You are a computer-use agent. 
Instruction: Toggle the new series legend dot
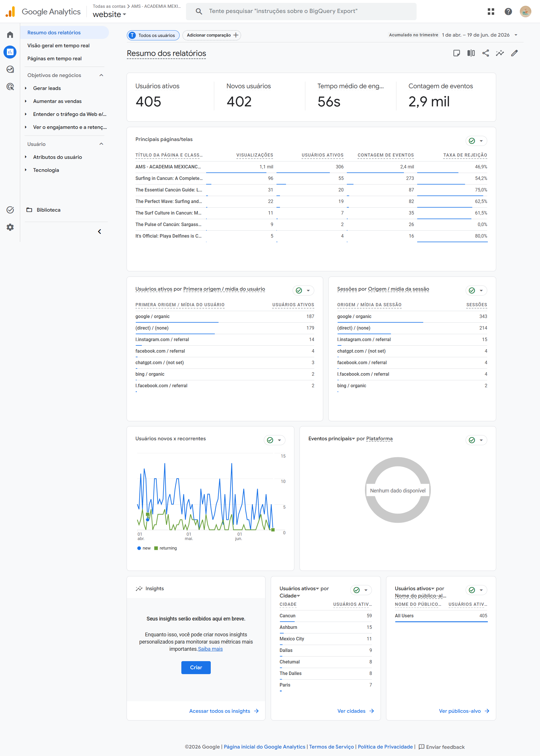coord(139,548)
